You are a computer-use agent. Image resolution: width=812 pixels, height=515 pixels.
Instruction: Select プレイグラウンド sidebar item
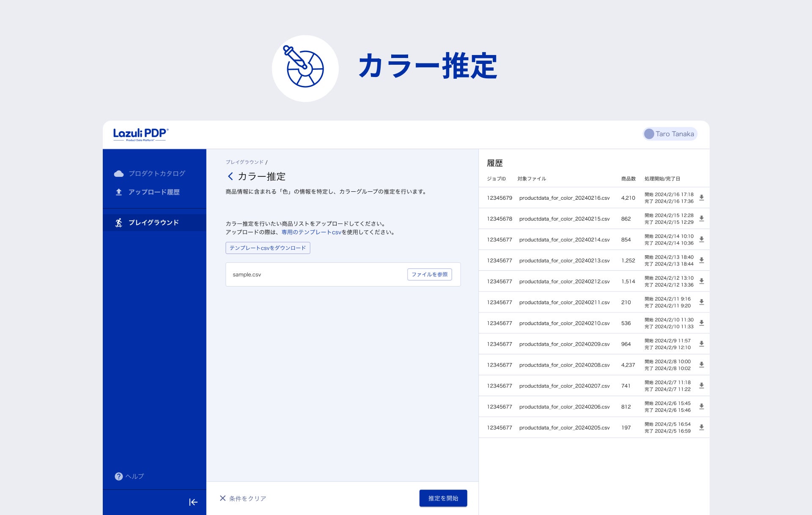coord(154,223)
